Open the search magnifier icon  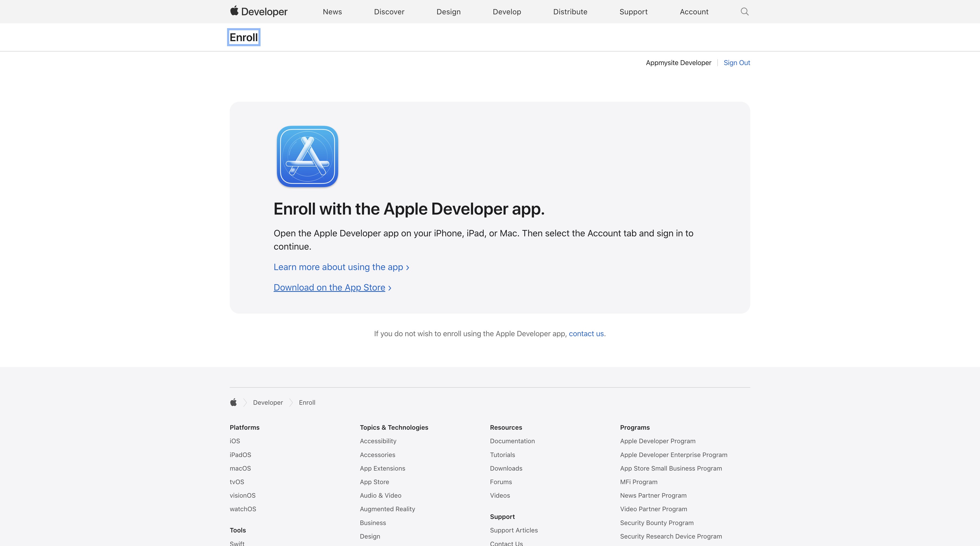744,11
